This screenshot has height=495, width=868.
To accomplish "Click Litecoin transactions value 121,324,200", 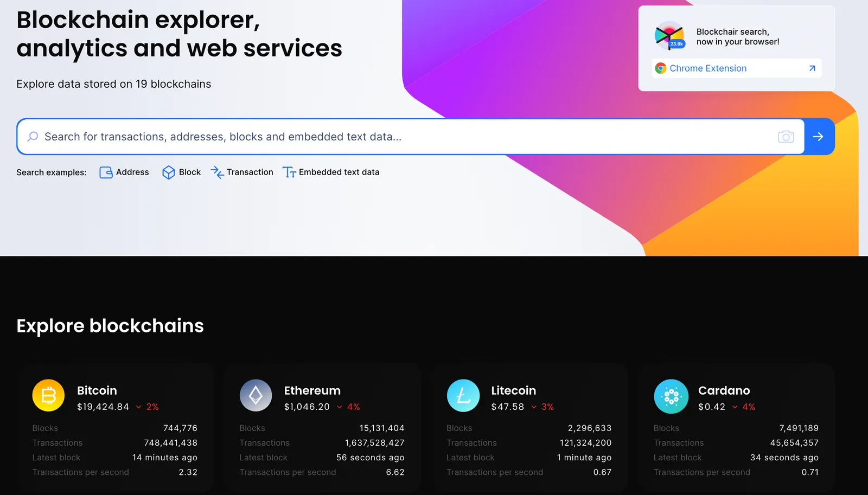I will click(x=586, y=443).
